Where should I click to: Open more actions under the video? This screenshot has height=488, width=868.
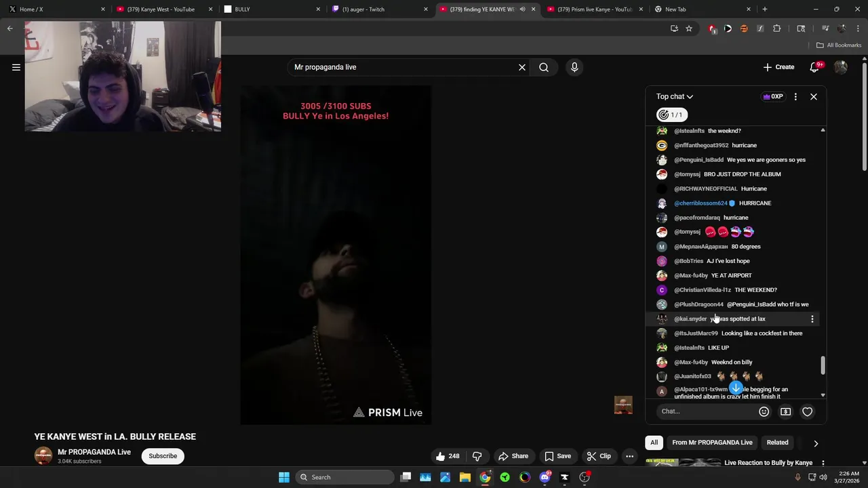(x=629, y=456)
